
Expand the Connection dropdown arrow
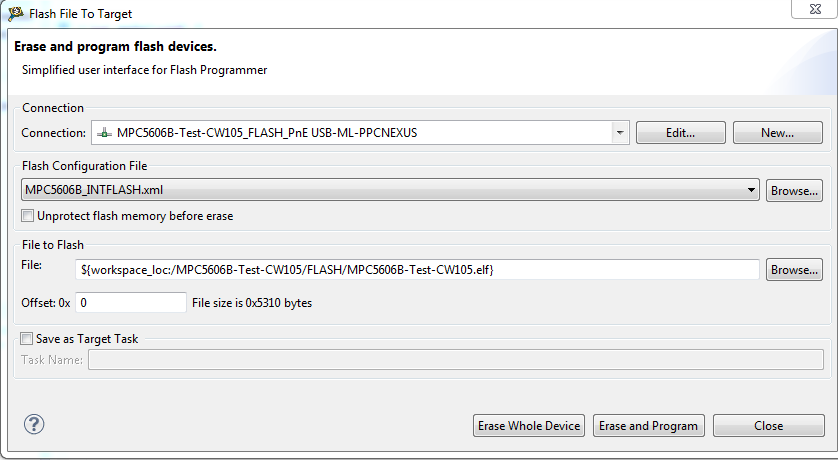pos(620,133)
